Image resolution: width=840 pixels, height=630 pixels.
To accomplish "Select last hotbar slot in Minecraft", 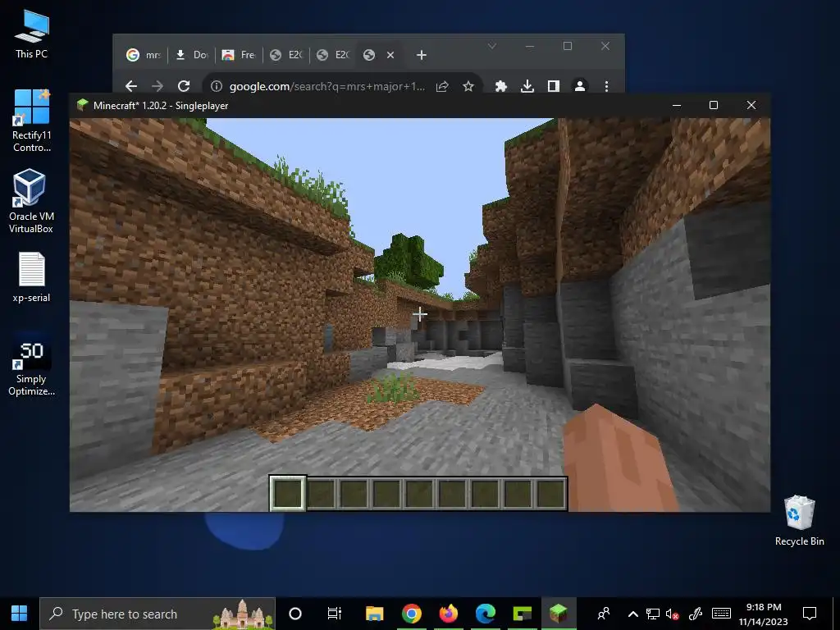I will [550, 493].
